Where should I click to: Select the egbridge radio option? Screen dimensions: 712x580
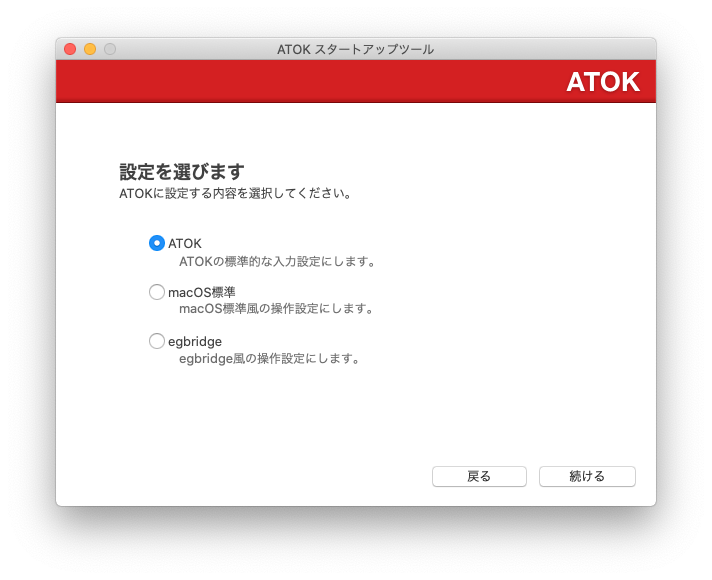coord(157,341)
